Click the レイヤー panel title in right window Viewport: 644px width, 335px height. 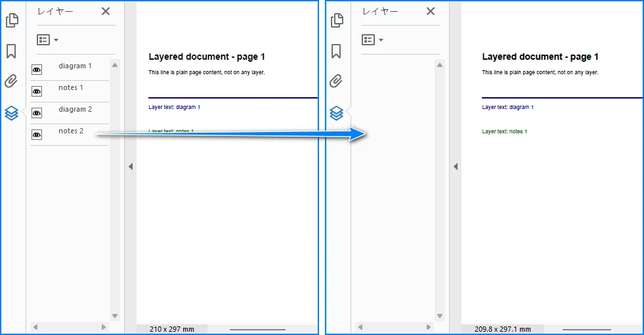coord(380,12)
